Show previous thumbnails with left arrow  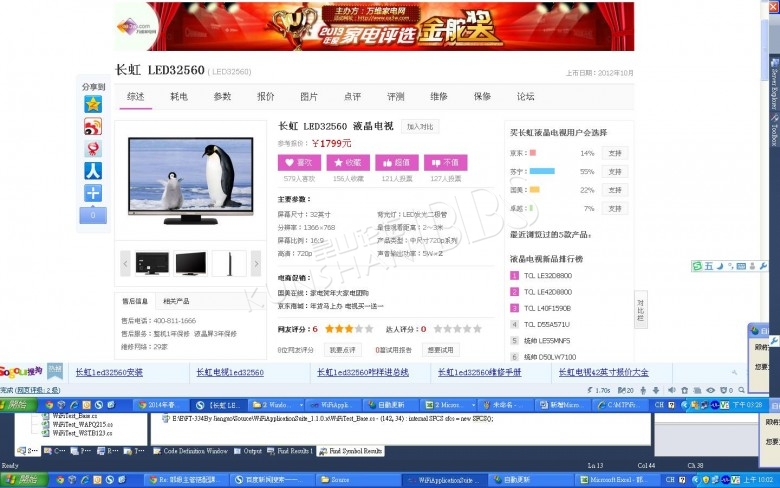[x=125, y=264]
